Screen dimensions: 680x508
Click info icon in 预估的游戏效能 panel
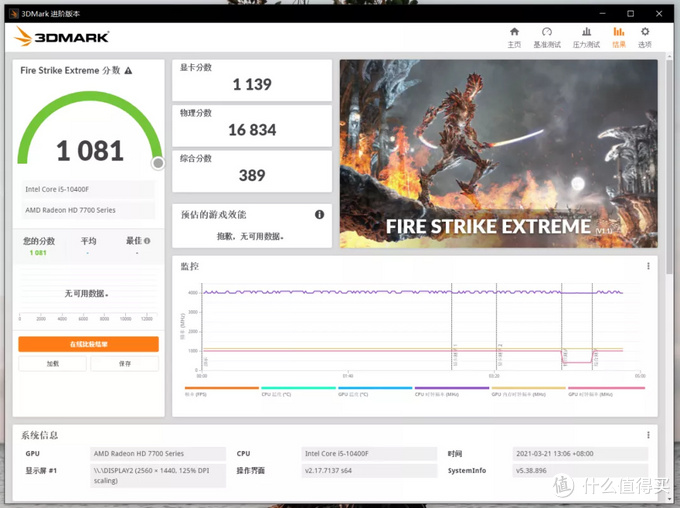[x=320, y=214]
